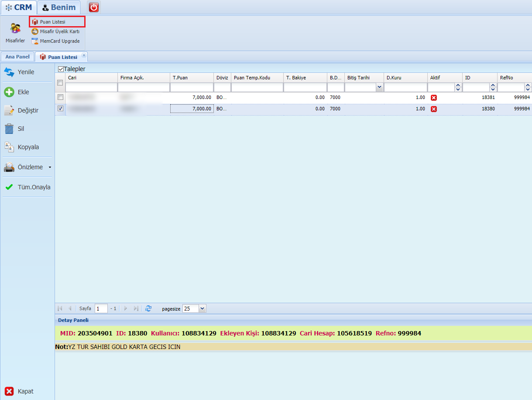
Task: Toggle the header select-all checkbox
Action: (60, 83)
